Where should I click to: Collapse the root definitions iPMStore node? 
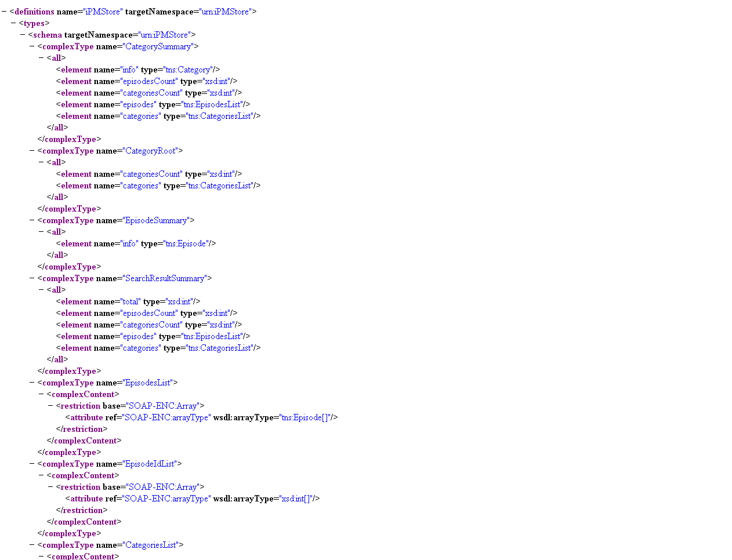point(4,12)
